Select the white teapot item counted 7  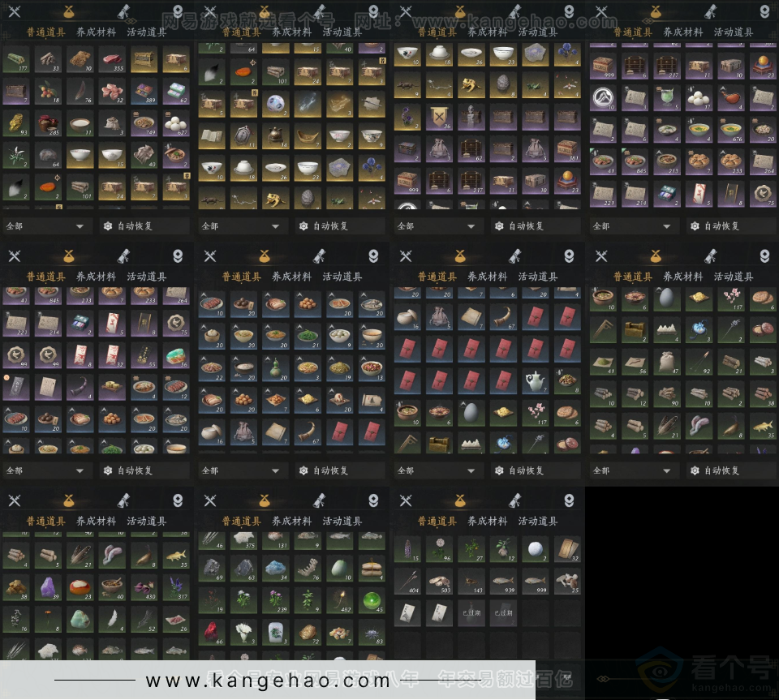[535, 381]
